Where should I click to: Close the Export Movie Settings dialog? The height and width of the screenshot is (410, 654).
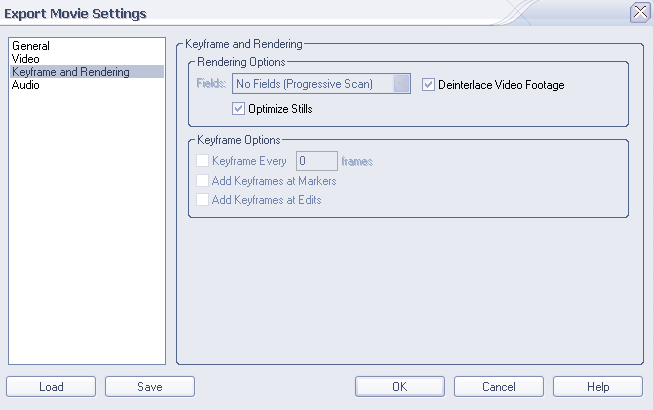click(640, 12)
